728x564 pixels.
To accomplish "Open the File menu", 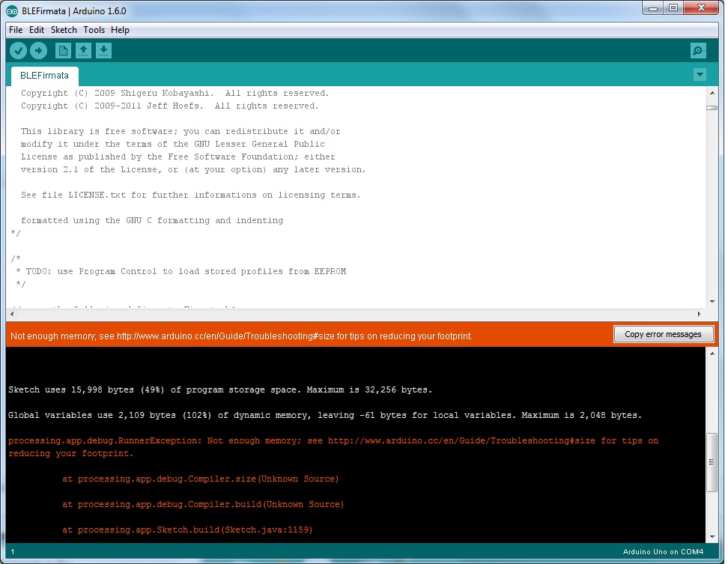I will coord(15,30).
